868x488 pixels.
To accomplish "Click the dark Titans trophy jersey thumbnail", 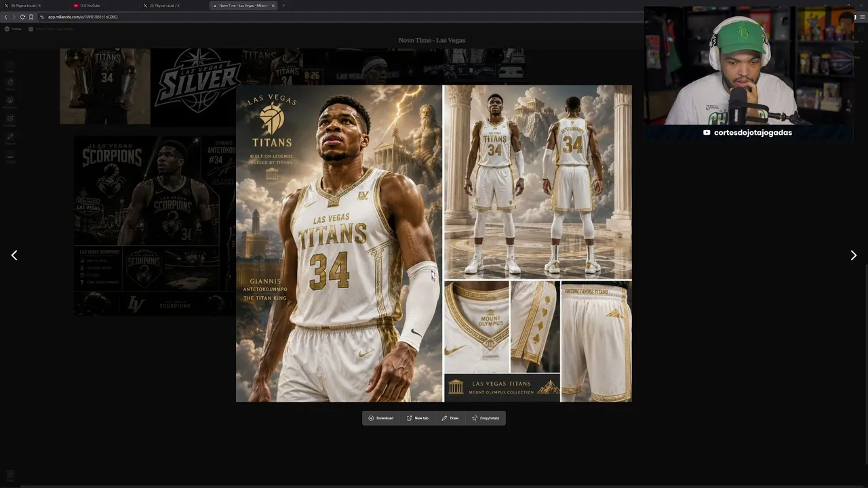I will pos(105,86).
